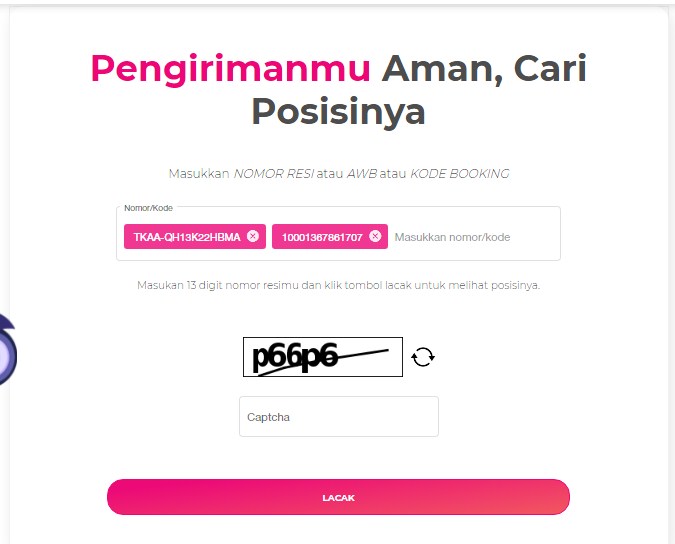Click the italic NOMOR RESI text

(273, 173)
